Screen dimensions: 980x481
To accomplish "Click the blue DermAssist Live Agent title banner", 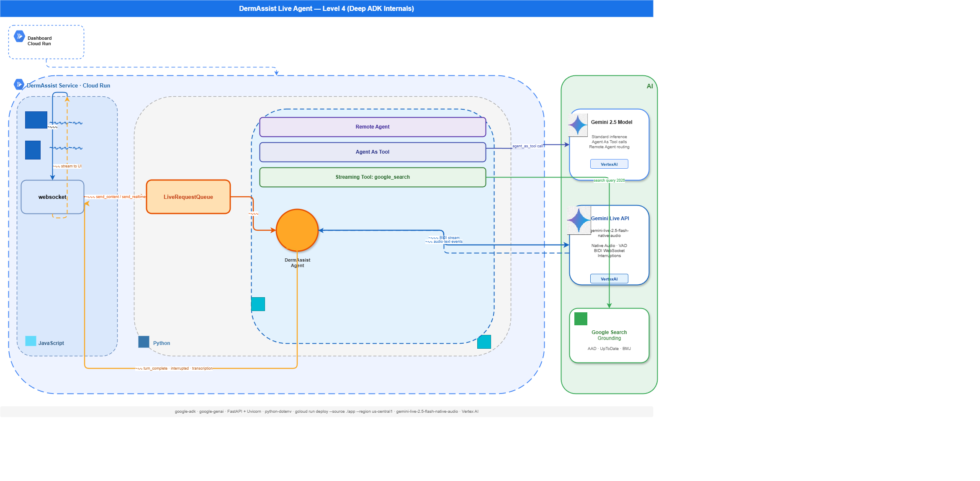I will (326, 8).
